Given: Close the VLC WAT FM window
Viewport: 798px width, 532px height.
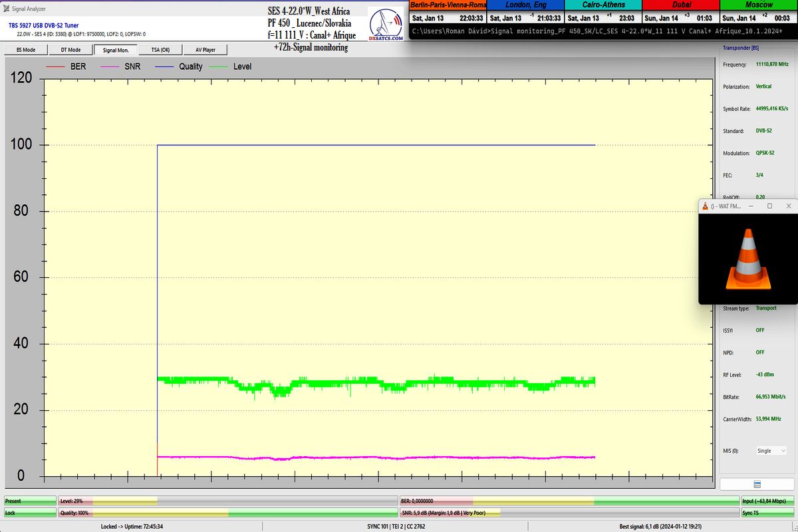Looking at the screenshot, I should [788, 206].
